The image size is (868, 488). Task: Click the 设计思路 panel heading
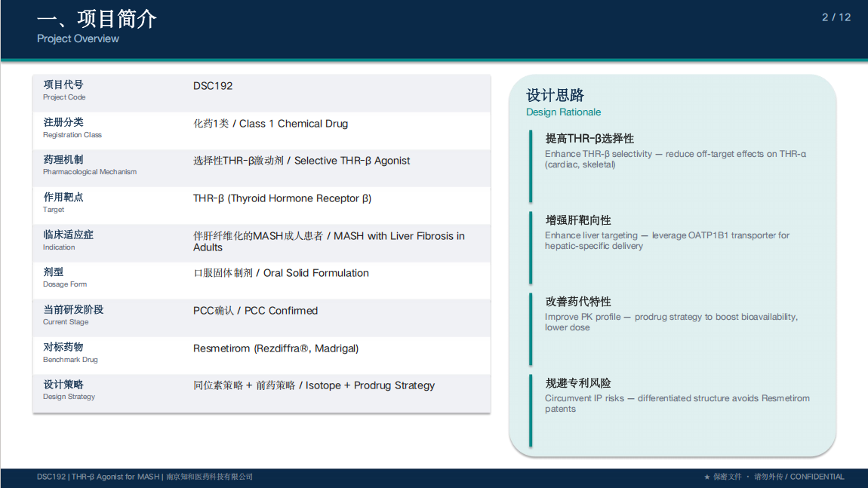(555, 95)
